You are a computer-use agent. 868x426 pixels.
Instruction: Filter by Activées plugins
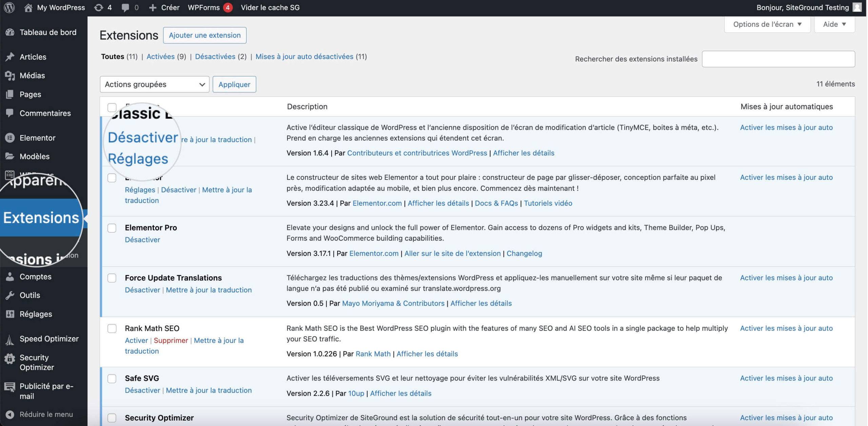pos(160,56)
